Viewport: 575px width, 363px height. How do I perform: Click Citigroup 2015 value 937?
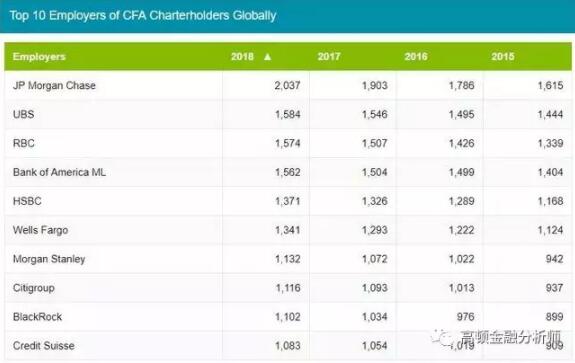(x=554, y=288)
